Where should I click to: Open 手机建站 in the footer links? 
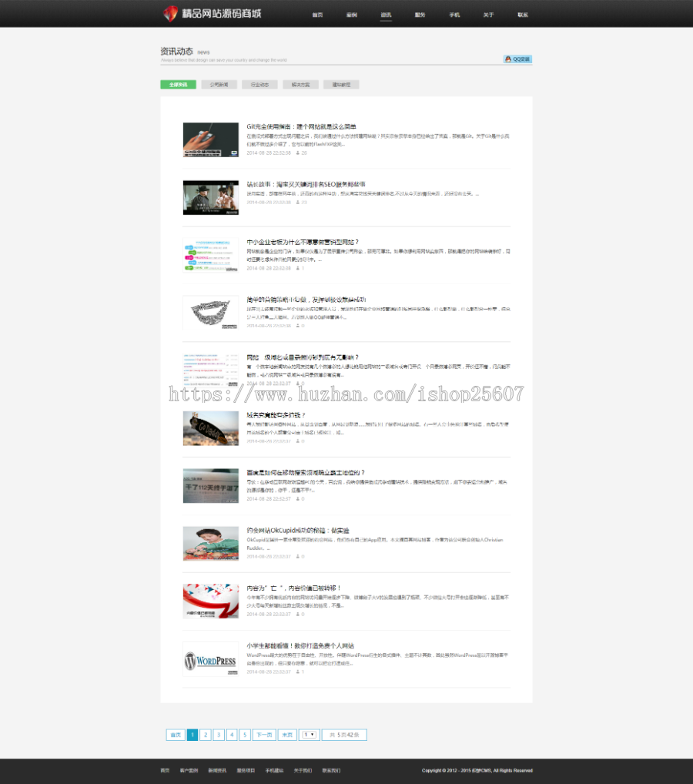pyautogui.click(x=274, y=770)
